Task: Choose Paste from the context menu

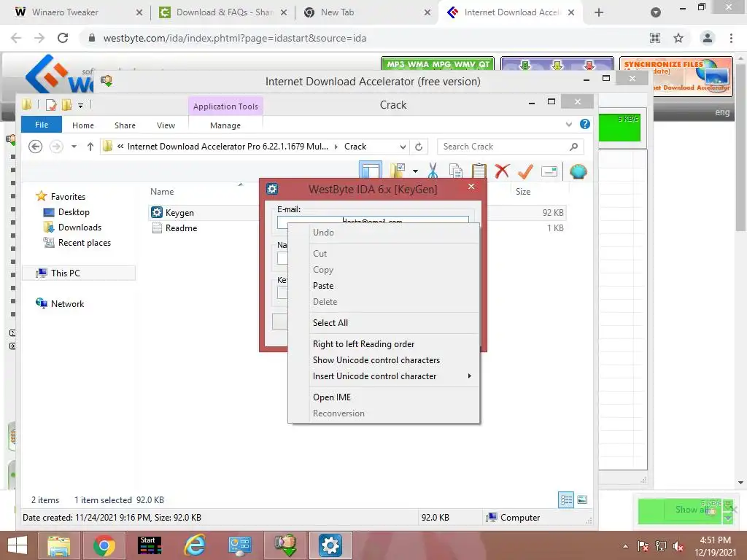Action: tap(384, 286)
